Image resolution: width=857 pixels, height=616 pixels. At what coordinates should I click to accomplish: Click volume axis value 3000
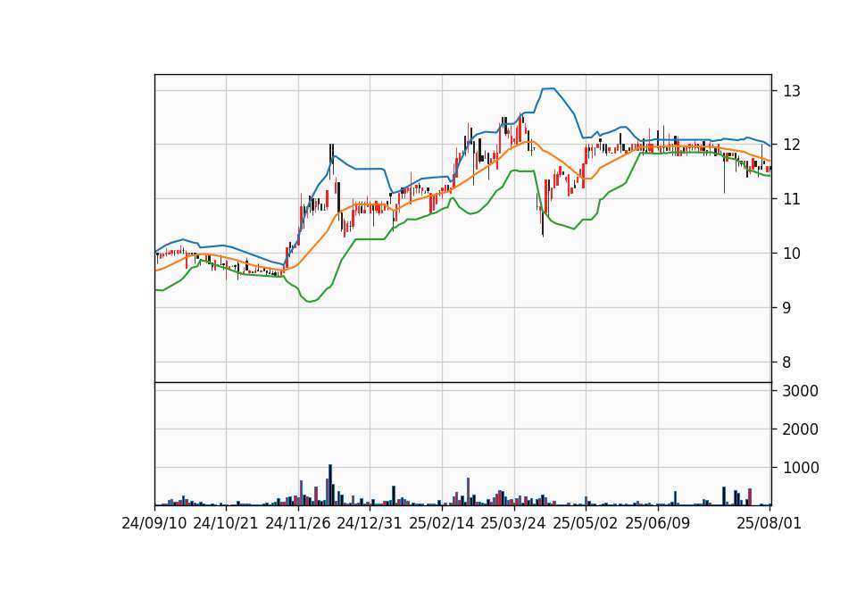[x=801, y=391]
